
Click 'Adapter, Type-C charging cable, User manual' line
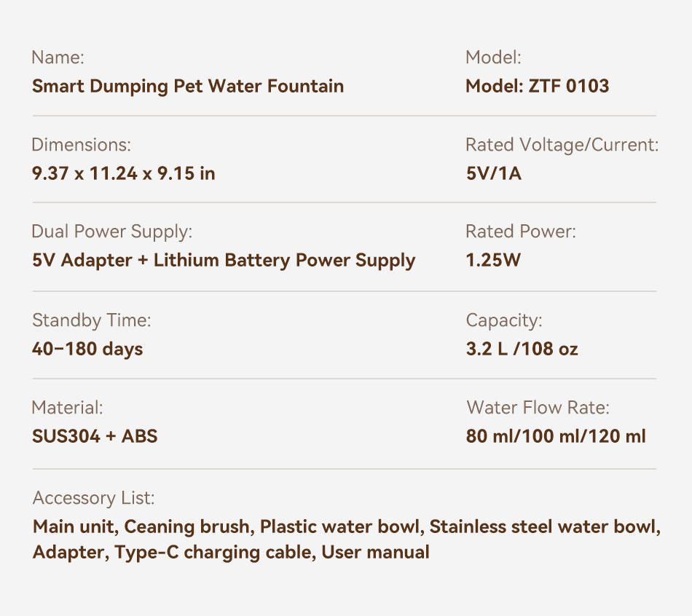click(x=231, y=552)
